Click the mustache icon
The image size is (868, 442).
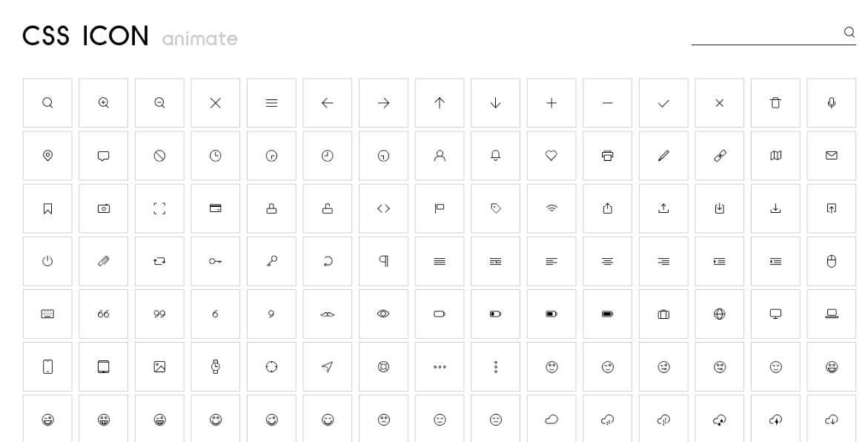327,314
